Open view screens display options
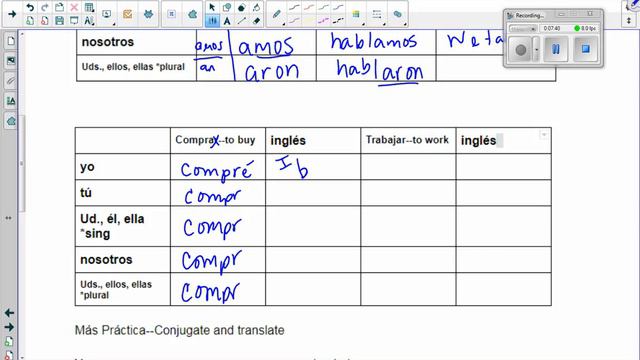The image size is (640, 360). pyautogui.click(x=107, y=14)
